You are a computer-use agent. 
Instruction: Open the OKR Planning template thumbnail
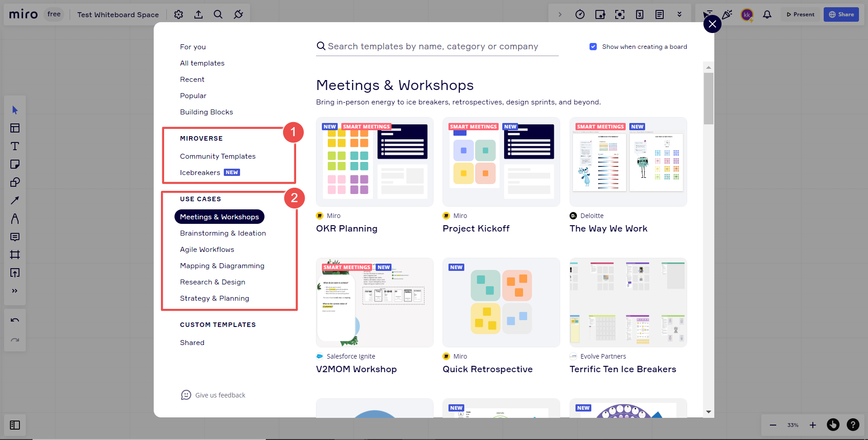point(375,162)
